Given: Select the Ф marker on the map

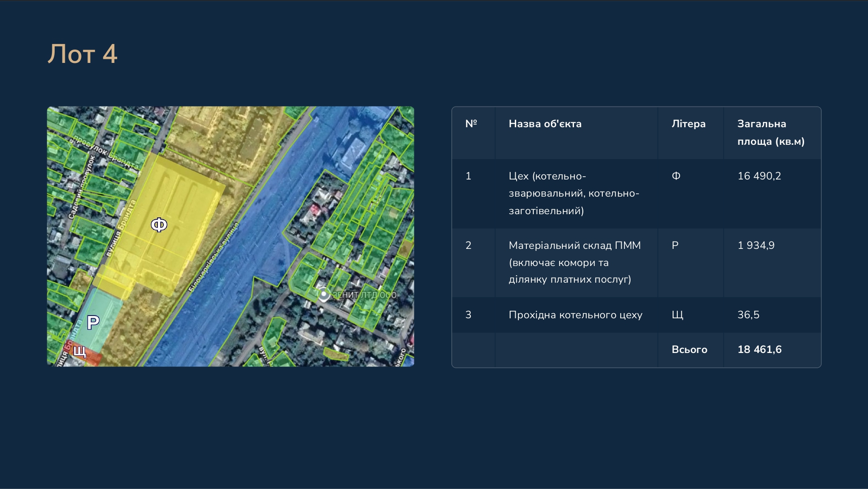Looking at the screenshot, I should pyautogui.click(x=159, y=225).
